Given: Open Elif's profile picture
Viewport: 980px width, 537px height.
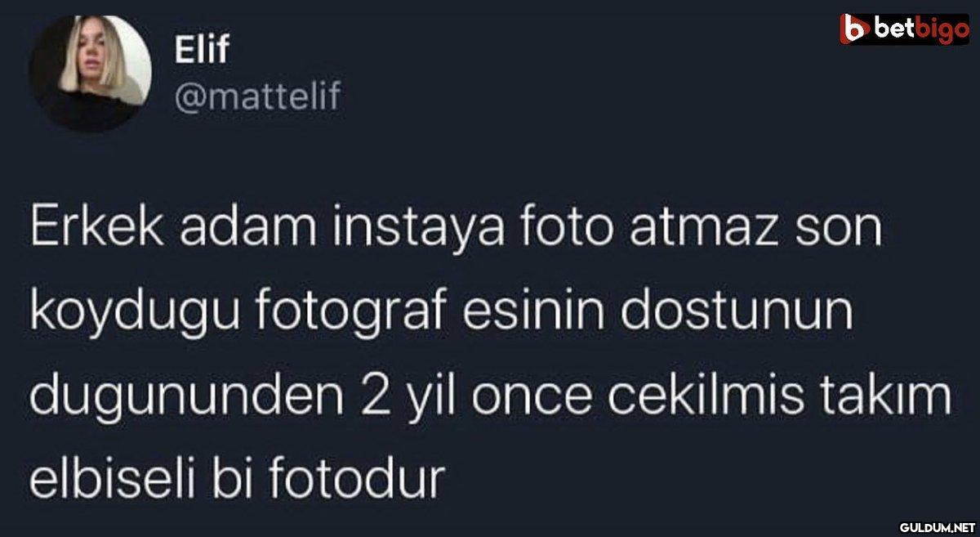Looking at the screenshot, I should [91, 74].
